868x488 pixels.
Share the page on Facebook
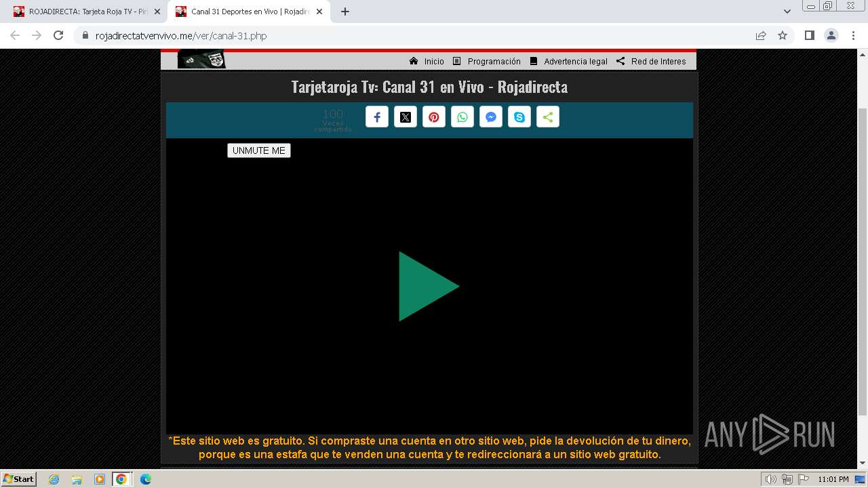(377, 117)
